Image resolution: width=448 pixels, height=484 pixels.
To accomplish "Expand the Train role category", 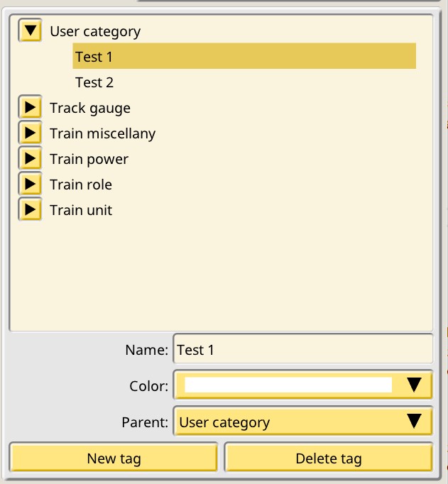I will [30, 184].
